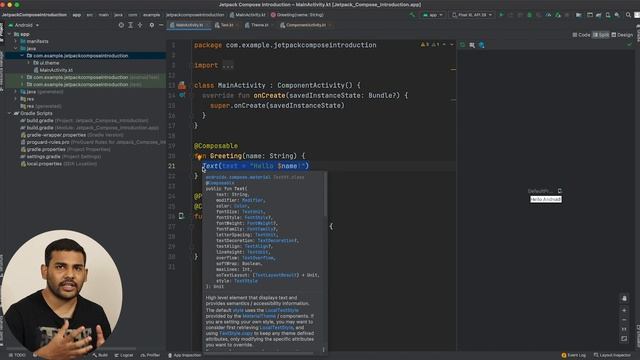Run the app with green play button
Viewport: 640px width, 360px height.
pos(501,15)
